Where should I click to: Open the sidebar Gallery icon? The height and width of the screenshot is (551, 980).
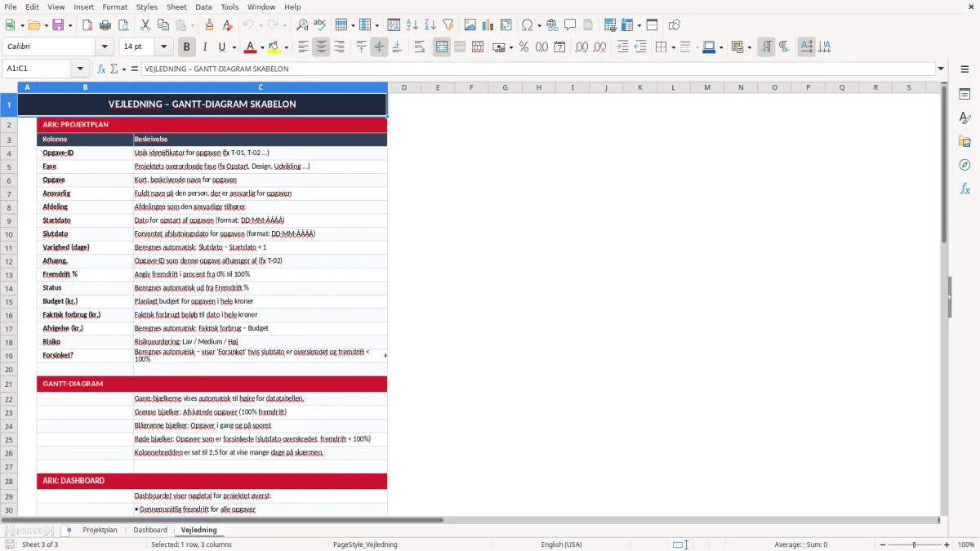pyautogui.click(x=964, y=141)
